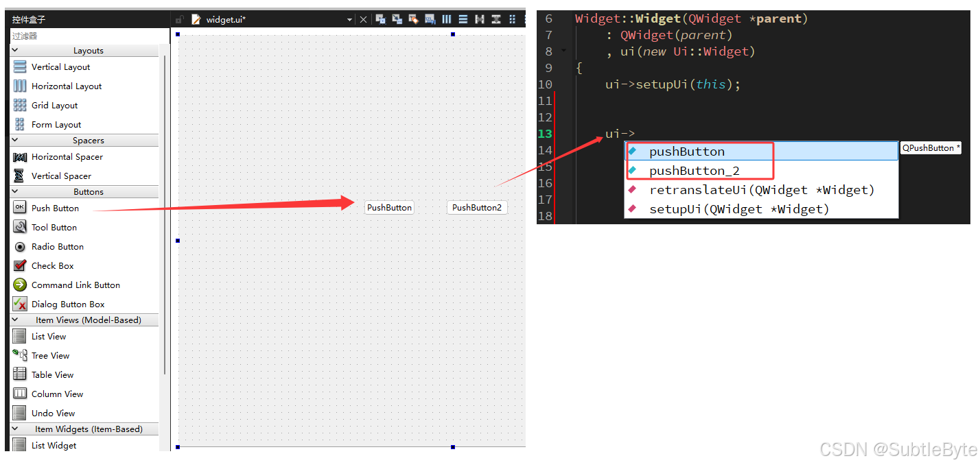Screen dimensions: 980x467
Task: Click the ', ui(new Ui::Widget)' code line
Action: pos(680,51)
